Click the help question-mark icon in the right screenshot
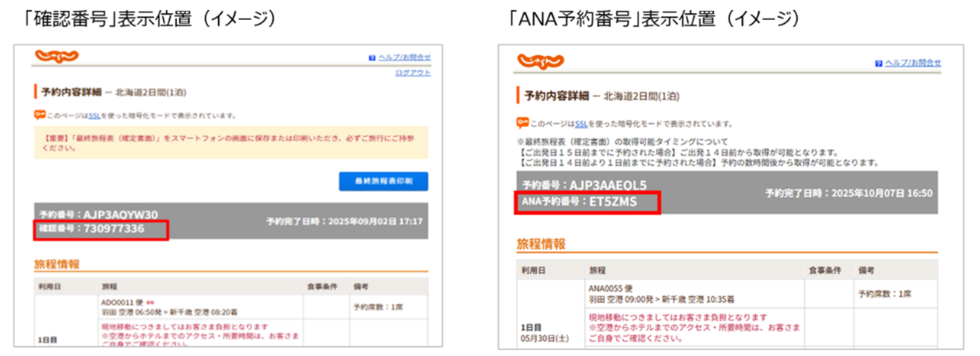The width and height of the screenshot is (980, 356). tap(879, 63)
